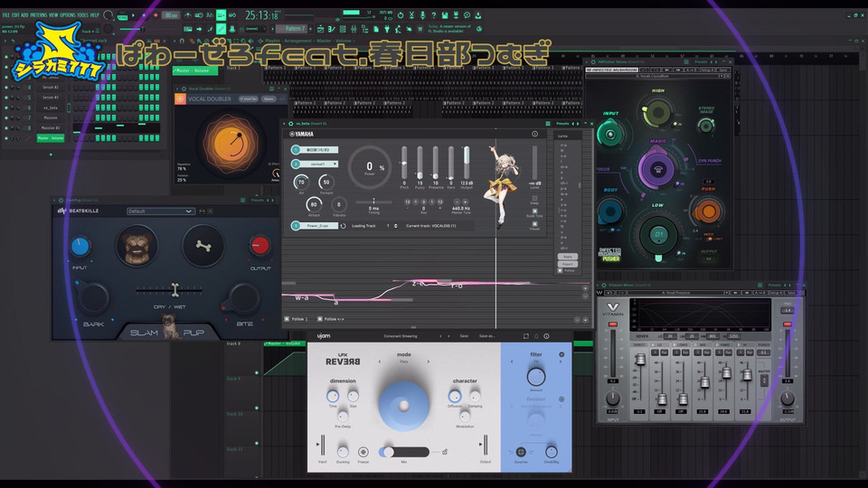
Task: Open the Default preset dropdown in BeatSkillz
Action: coord(159,211)
